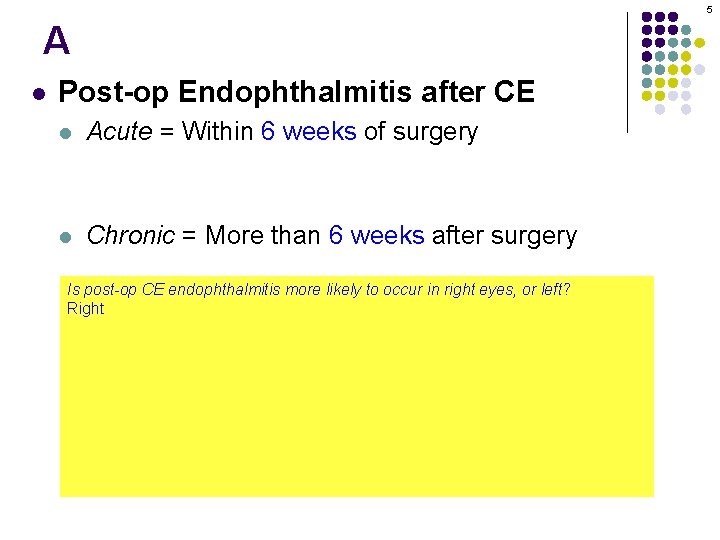Click the bullet before 'Chronic'

pos(66,237)
